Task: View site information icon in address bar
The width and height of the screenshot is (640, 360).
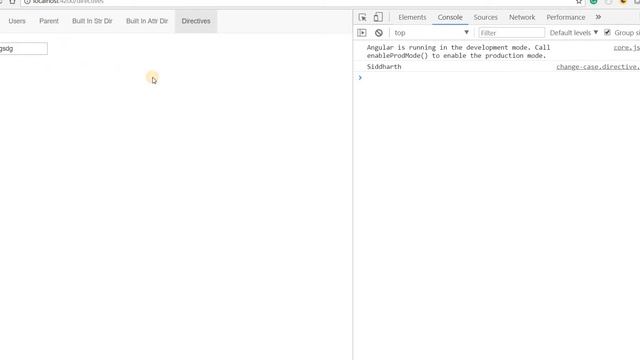Action: pos(27,2)
